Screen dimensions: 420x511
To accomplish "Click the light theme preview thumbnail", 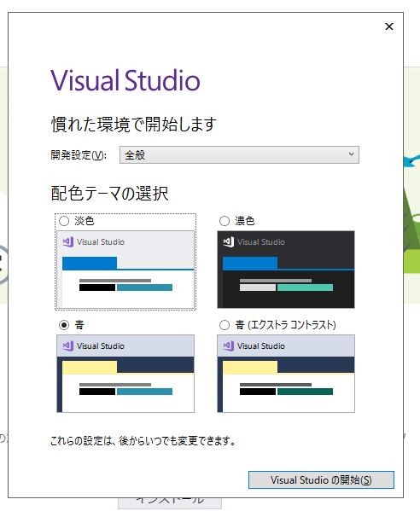I will pos(125,270).
